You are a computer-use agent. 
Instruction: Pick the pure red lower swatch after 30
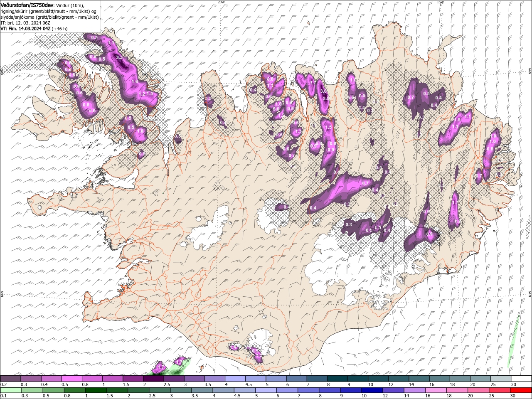coord(521,390)
